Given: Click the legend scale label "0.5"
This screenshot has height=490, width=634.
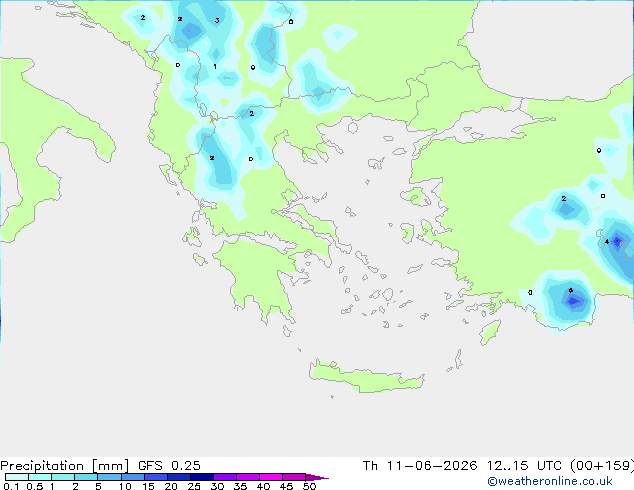Looking at the screenshot, I should coord(35,486).
